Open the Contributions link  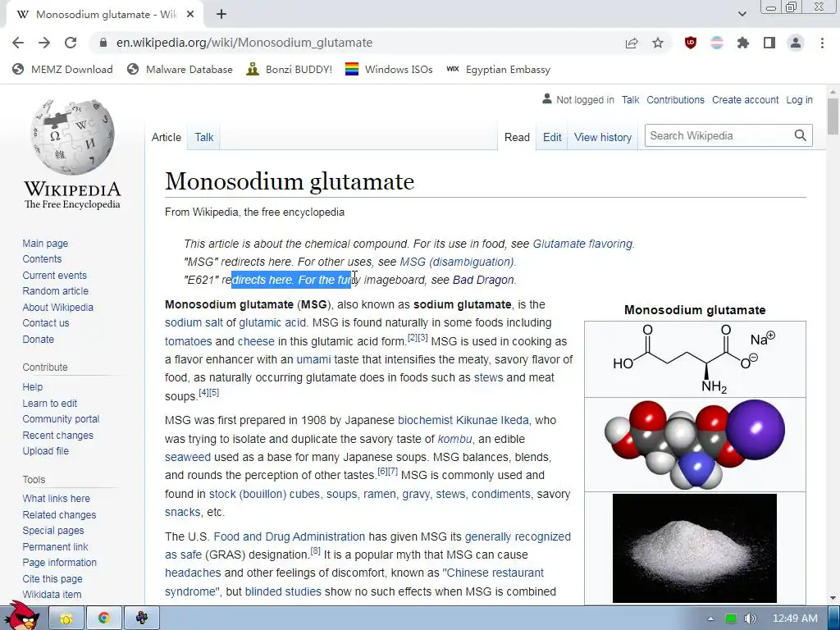(676, 99)
